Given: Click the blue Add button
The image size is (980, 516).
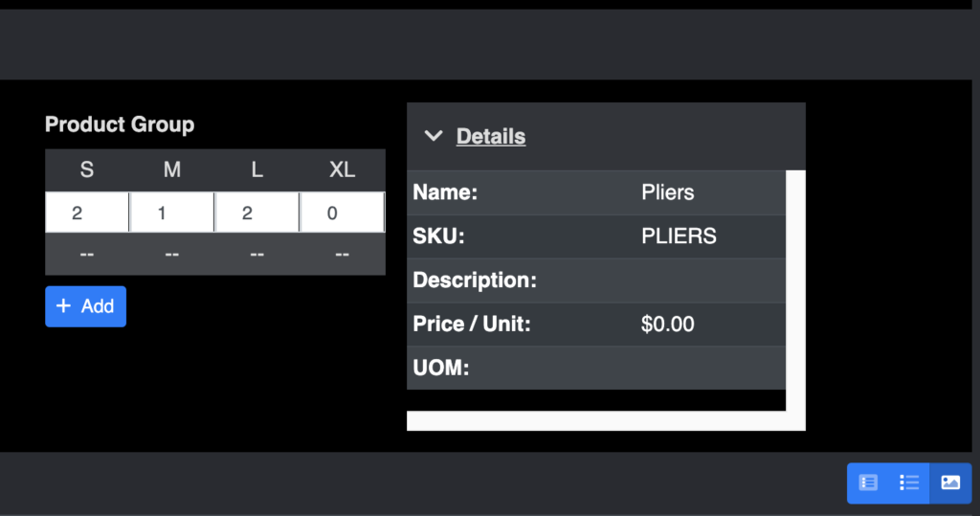Looking at the screenshot, I should [85, 306].
